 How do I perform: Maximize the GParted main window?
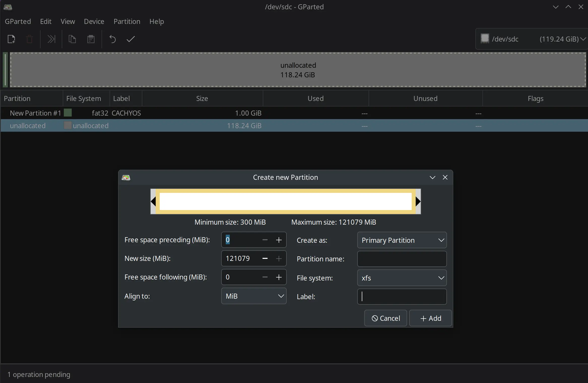[x=568, y=7]
